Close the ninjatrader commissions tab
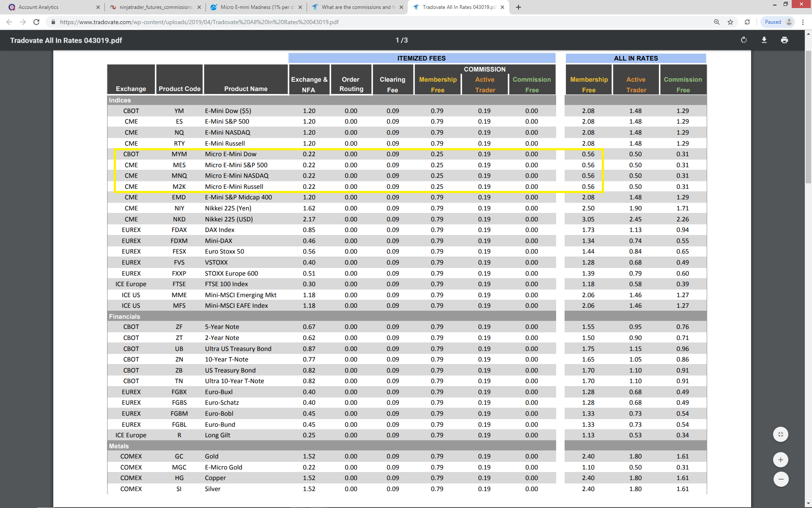This screenshot has height=508, width=812. tap(199, 7)
